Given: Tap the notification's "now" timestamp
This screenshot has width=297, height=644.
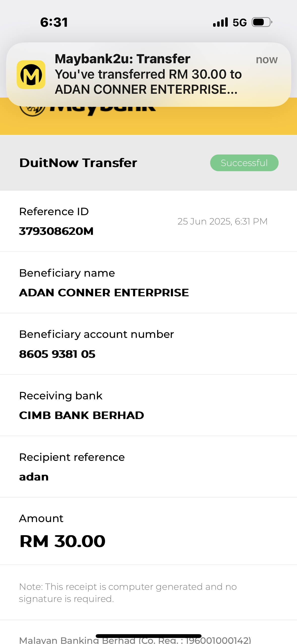Looking at the screenshot, I should [267, 60].
